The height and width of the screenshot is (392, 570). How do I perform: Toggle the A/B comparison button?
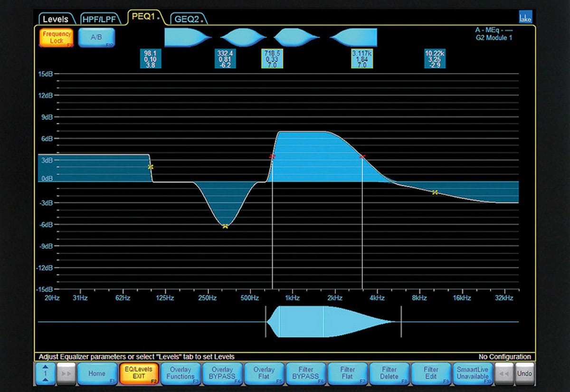[96, 38]
